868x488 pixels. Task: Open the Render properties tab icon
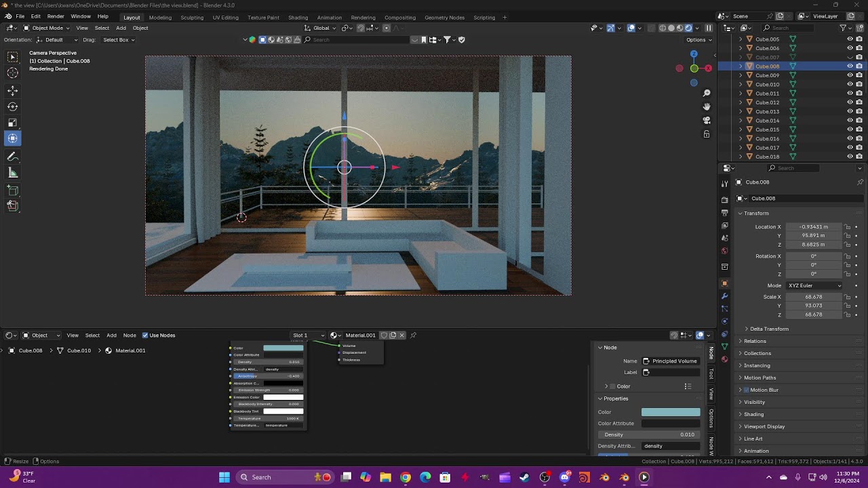(x=724, y=200)
